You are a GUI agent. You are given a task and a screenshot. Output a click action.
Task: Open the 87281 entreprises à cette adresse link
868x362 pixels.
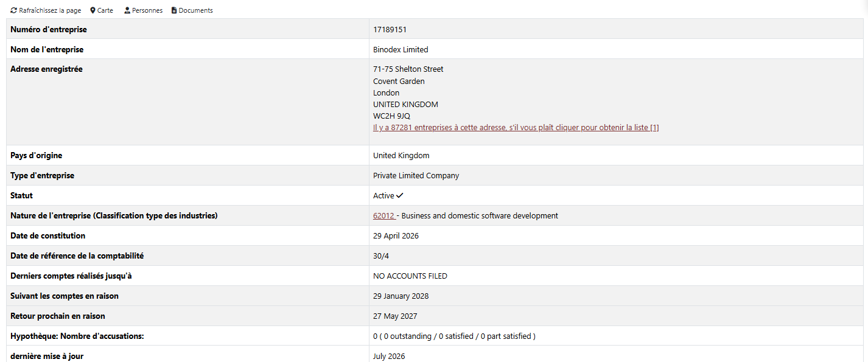click(516, 127)
